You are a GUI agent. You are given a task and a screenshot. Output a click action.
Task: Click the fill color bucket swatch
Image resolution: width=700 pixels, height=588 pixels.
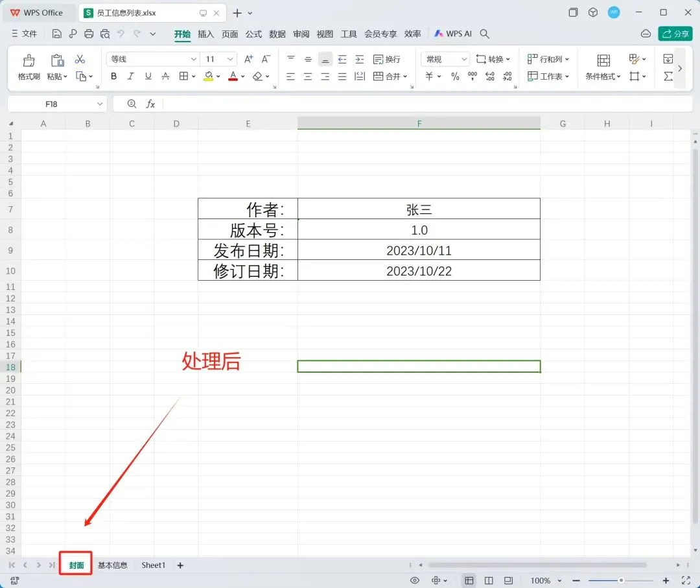pyautogui.click(x=209, y=76)
